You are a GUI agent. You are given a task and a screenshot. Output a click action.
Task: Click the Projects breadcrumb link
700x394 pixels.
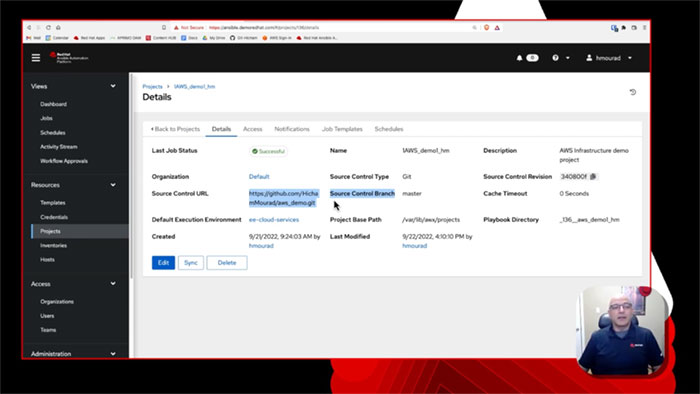(152, 86)
